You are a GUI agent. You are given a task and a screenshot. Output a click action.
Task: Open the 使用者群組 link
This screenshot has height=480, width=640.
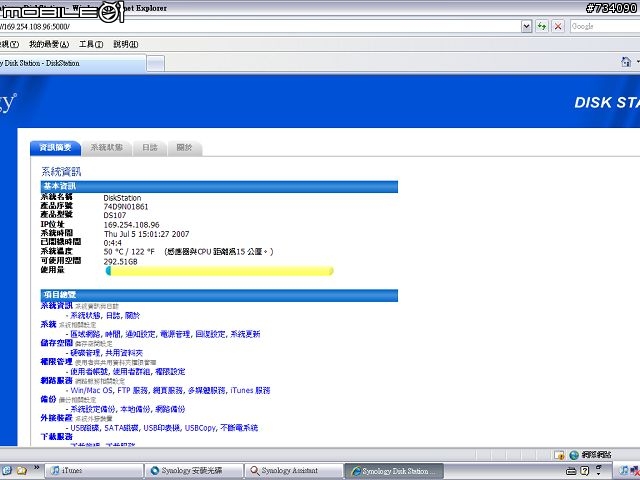pos(132,372)
